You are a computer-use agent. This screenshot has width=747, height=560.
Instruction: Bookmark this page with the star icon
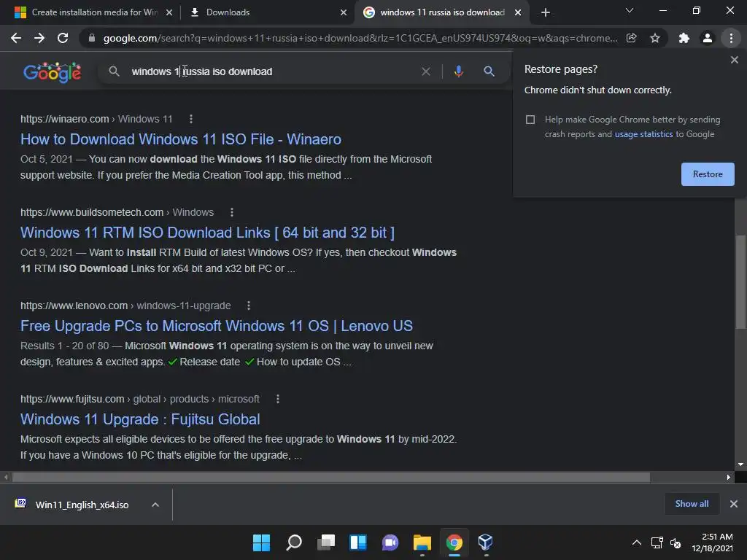pyautogui.click(x=655, y=38)
